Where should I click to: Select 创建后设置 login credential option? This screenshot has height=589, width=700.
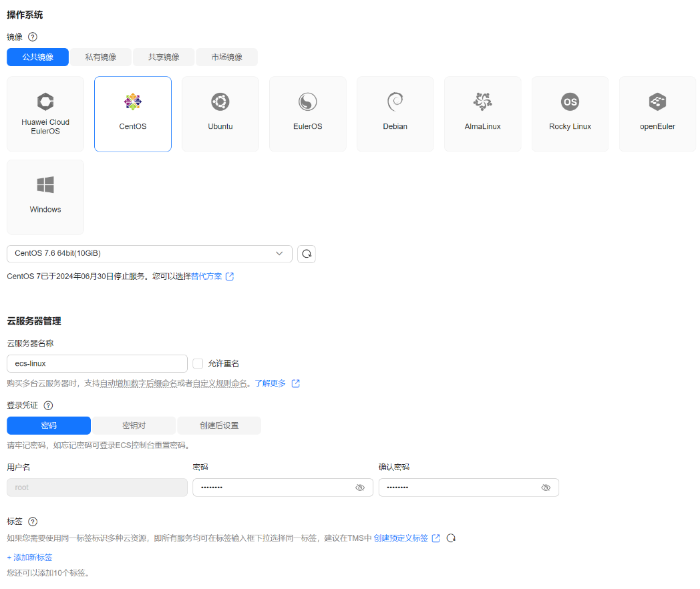pyautogui.click(x=219, y=425)
